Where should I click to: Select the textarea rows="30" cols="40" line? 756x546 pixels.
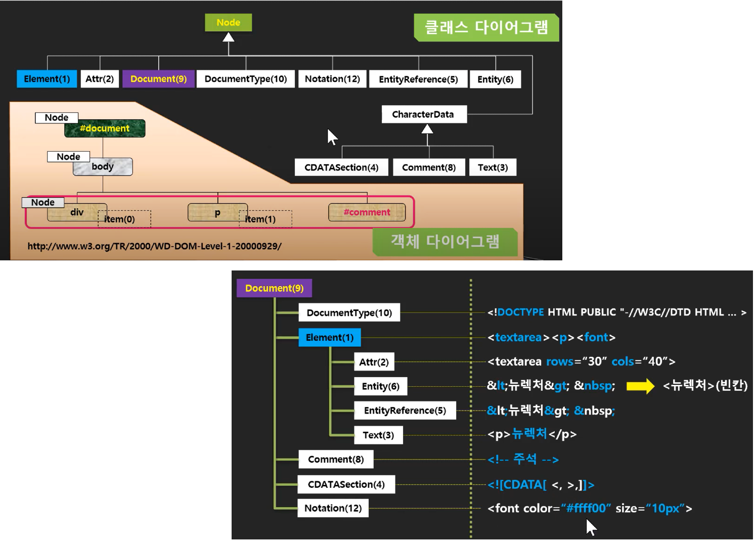(x=582, y=361)
